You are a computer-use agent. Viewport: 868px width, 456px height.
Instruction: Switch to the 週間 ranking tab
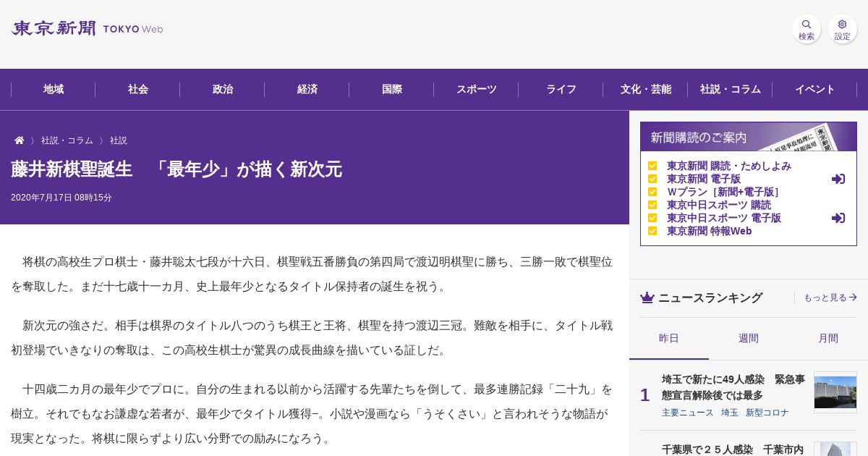(x=749, y=338)
